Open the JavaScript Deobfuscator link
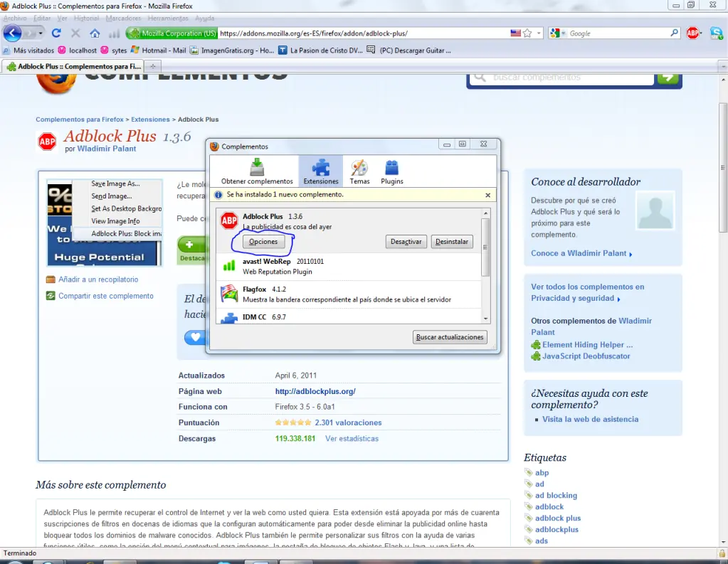 (x=586, y=356)
